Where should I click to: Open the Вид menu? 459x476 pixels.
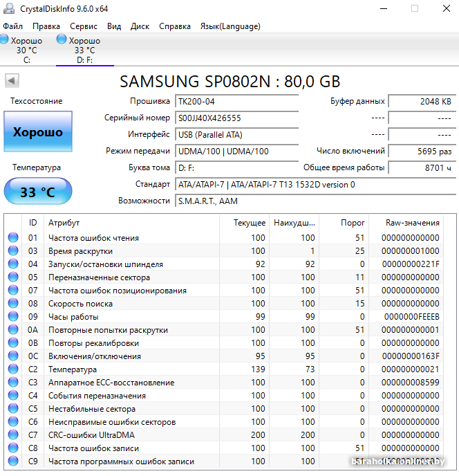114,26
